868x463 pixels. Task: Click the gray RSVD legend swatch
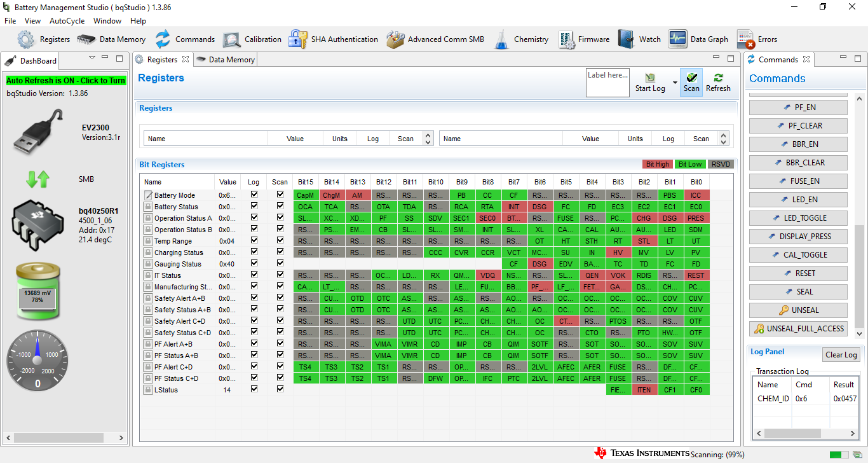pyautogui.click(x=721, y=164)
